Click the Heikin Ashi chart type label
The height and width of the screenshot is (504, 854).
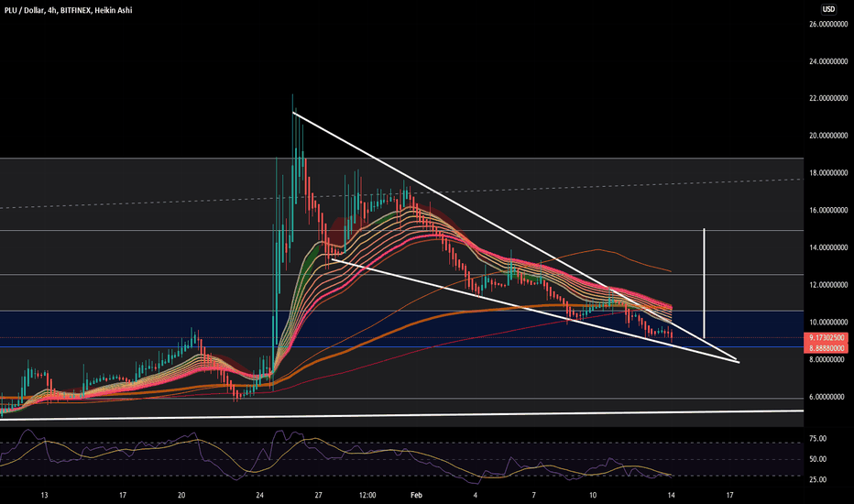pos(114,10)
